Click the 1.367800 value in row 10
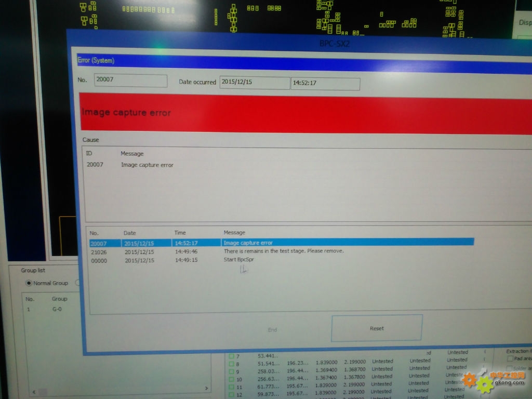The height and width of the screenshot is (399, 532). (x=354, y=377)
